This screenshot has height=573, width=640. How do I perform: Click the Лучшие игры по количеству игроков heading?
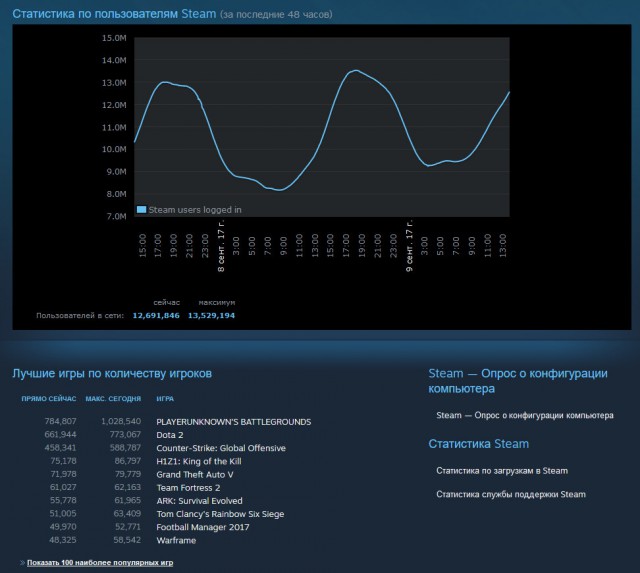click(112, 373)
